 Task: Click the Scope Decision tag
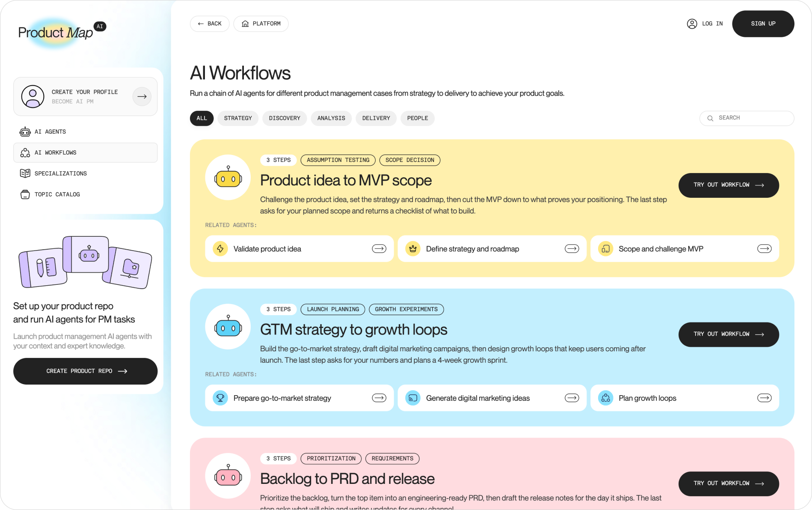click(x=410, y=160)
